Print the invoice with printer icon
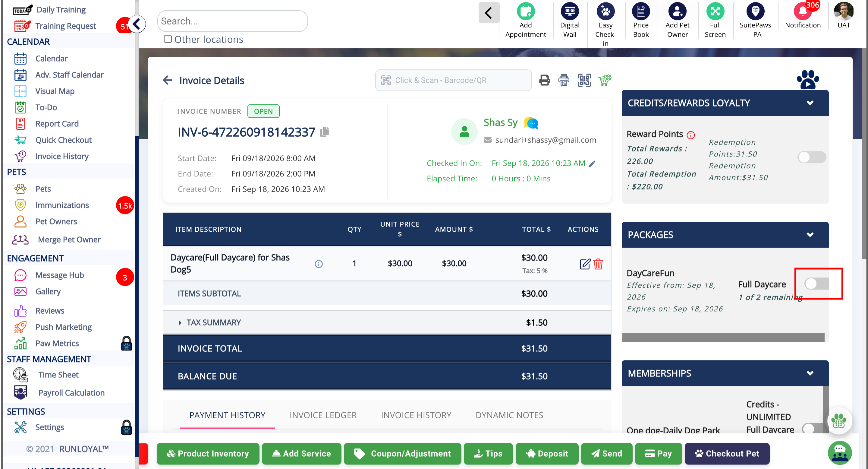The image size is (868, 469). (x=545, y=80)
